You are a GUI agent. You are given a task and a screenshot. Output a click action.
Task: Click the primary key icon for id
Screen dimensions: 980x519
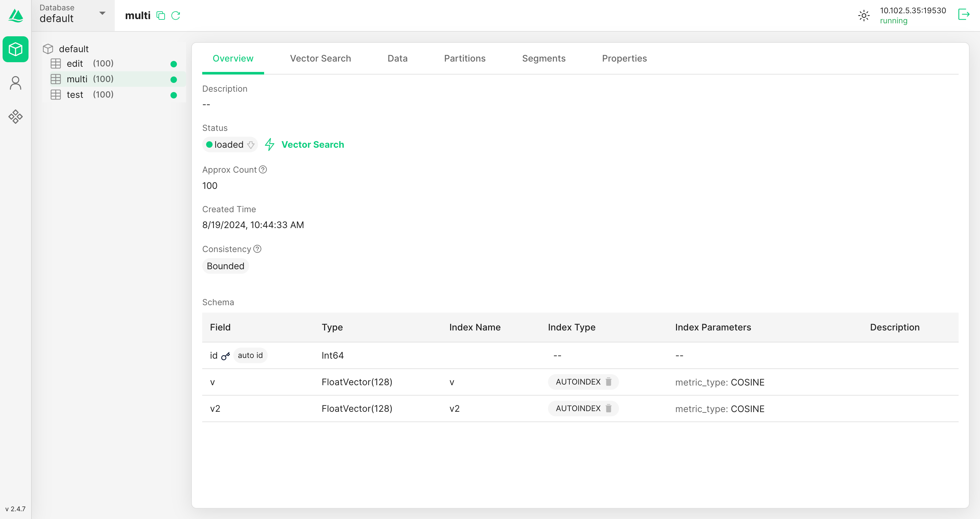226,356
